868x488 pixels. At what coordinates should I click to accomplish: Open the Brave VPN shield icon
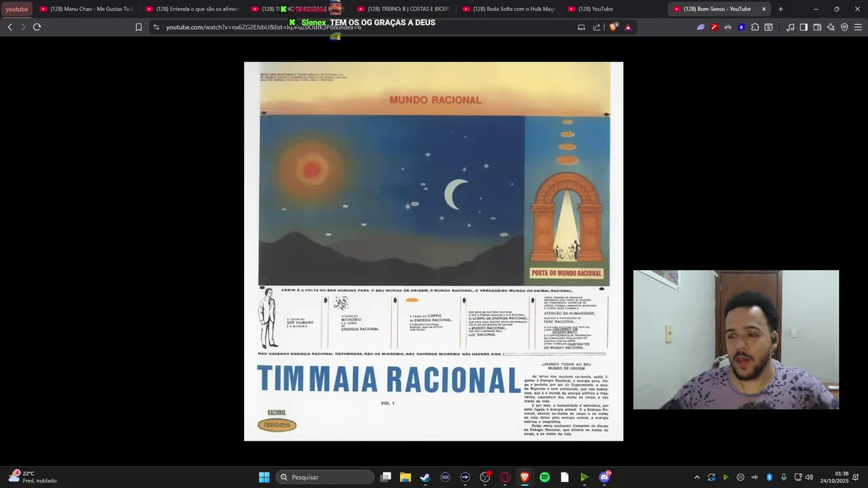pyautogui.click(x=844, y=27)
